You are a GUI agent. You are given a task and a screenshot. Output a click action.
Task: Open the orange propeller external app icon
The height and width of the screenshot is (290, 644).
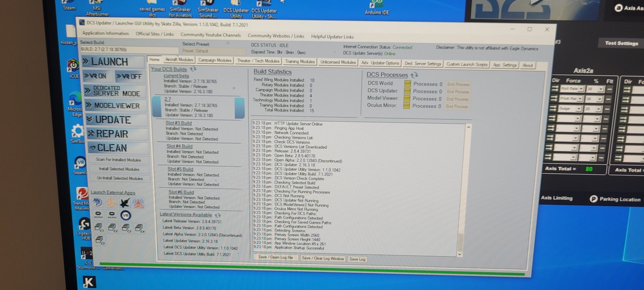[x=111, y=203]
